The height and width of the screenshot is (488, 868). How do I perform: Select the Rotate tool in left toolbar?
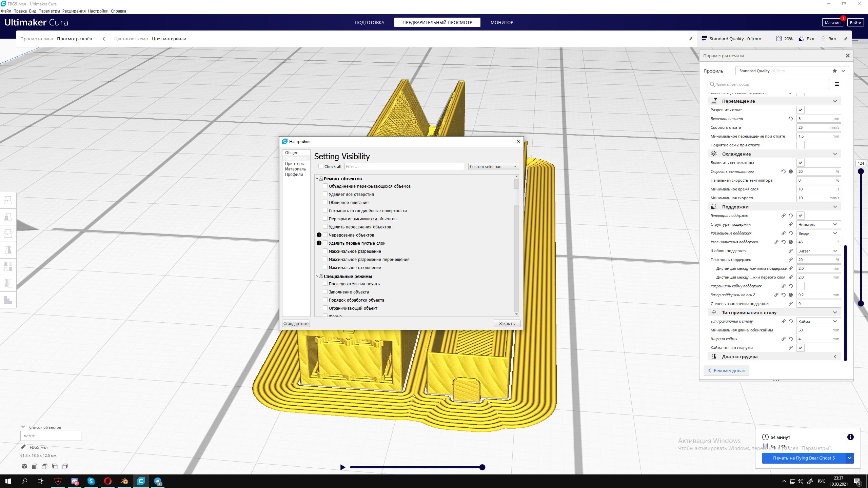pyautogui.click(x=8, y=233)
